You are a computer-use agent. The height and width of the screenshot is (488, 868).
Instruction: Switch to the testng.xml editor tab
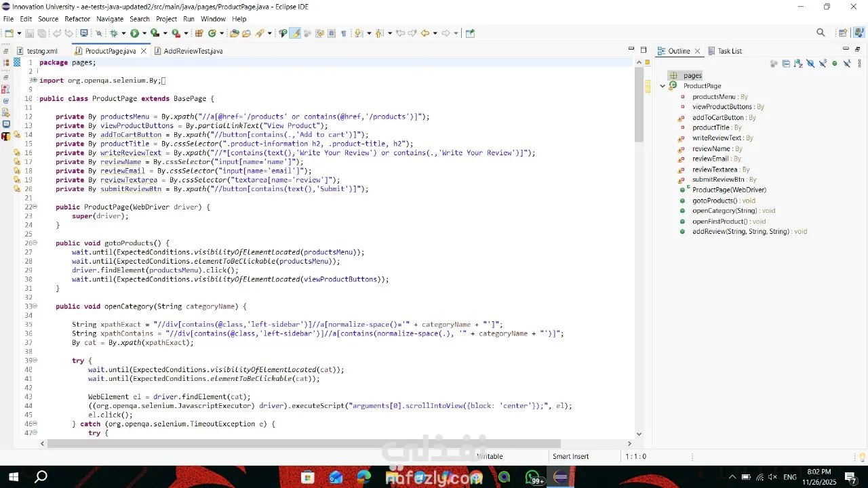[x=37, y=51]
